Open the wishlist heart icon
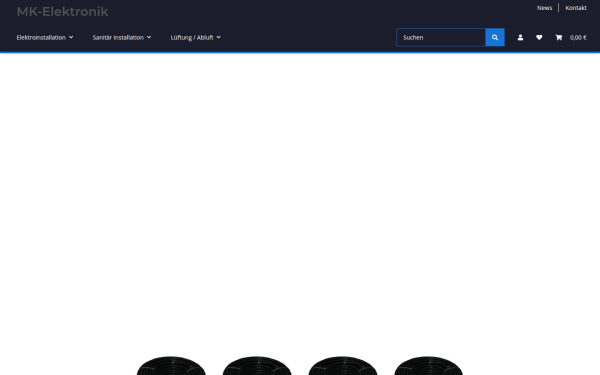Screen dimensions: 600x375 [x=539, y=38]
